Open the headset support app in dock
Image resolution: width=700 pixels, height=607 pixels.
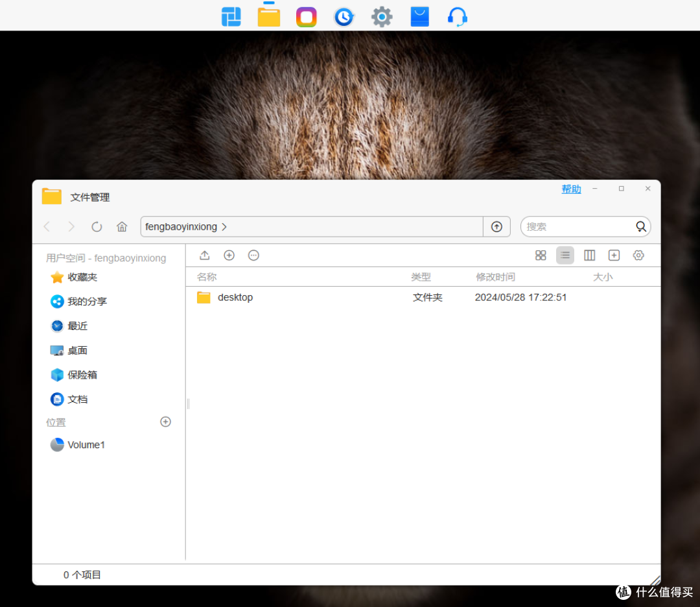click(x=457, y=17)
